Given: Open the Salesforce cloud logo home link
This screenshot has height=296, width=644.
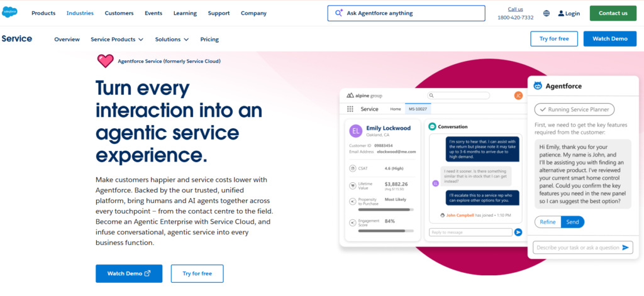Looking at the screenshot, I should pos(10,13).
